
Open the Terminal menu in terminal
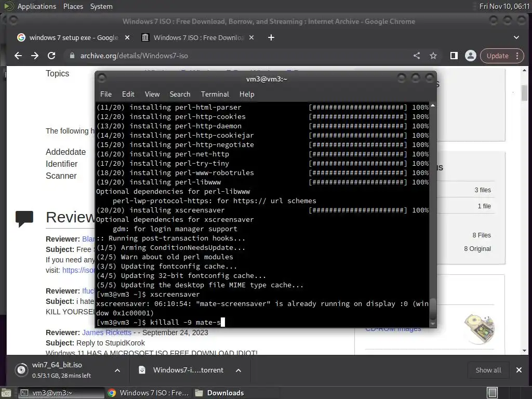tap(215, 95)
